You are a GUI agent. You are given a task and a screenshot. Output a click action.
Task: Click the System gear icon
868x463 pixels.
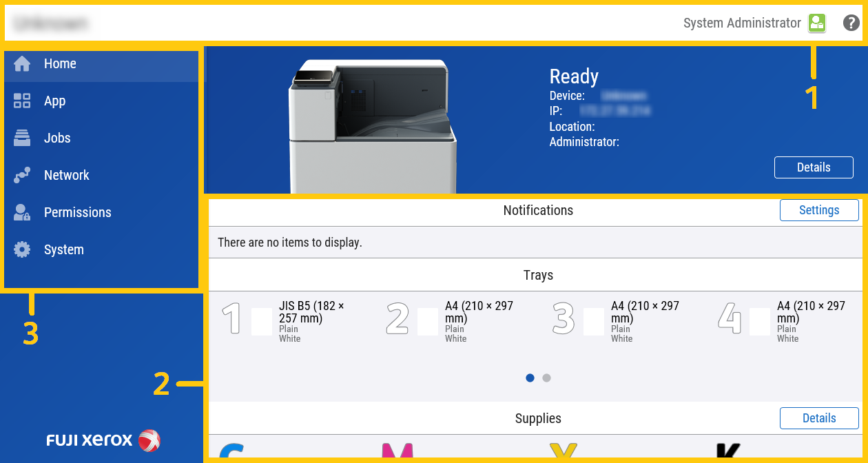pyautogui.click(x=22, y=250)
